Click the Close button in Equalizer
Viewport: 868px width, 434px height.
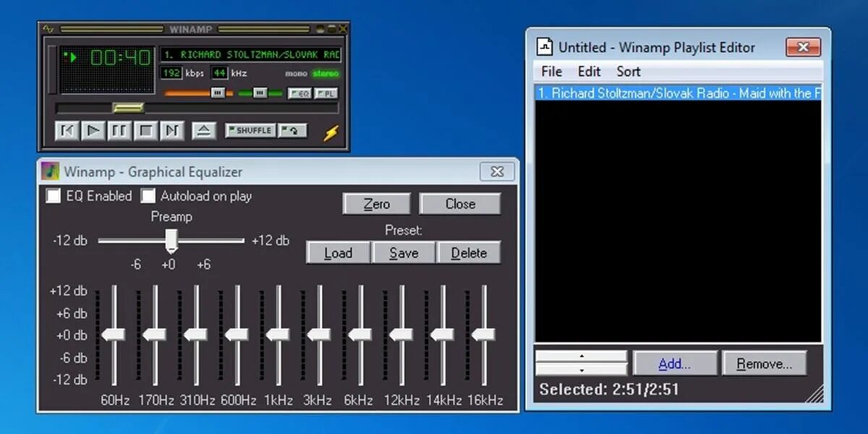coord(460,204)
